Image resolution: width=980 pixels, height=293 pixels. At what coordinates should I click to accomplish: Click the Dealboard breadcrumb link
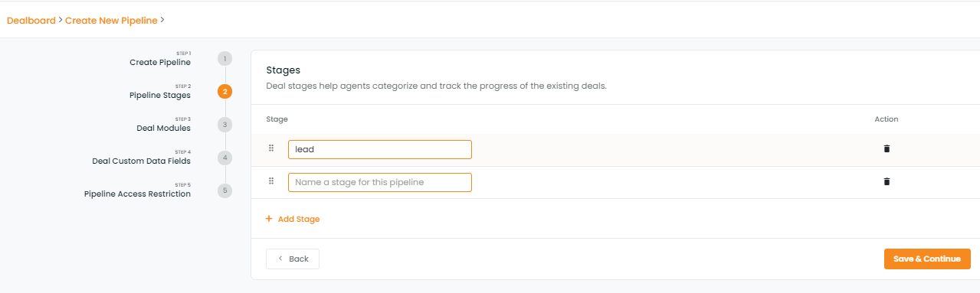31,21
